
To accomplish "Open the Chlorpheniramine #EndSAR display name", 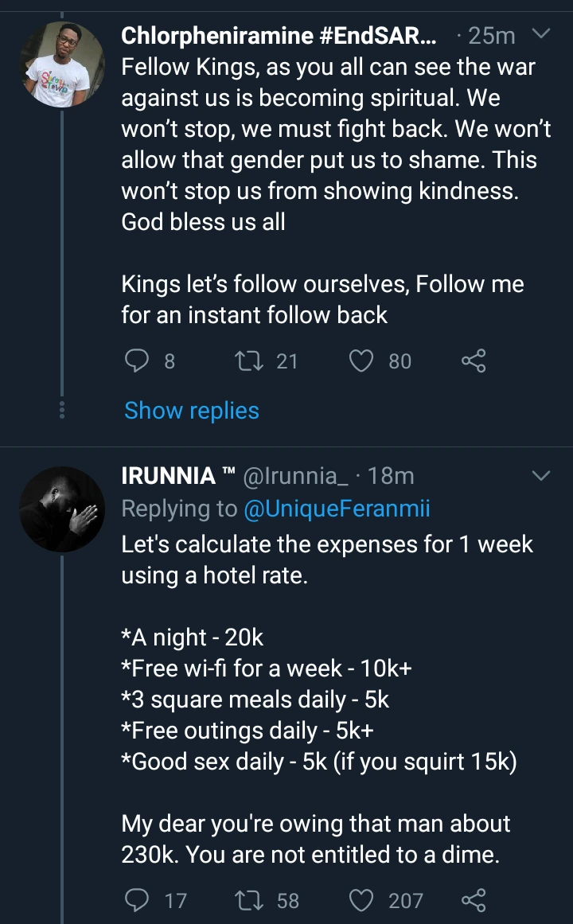I will [x=279, y=35].
